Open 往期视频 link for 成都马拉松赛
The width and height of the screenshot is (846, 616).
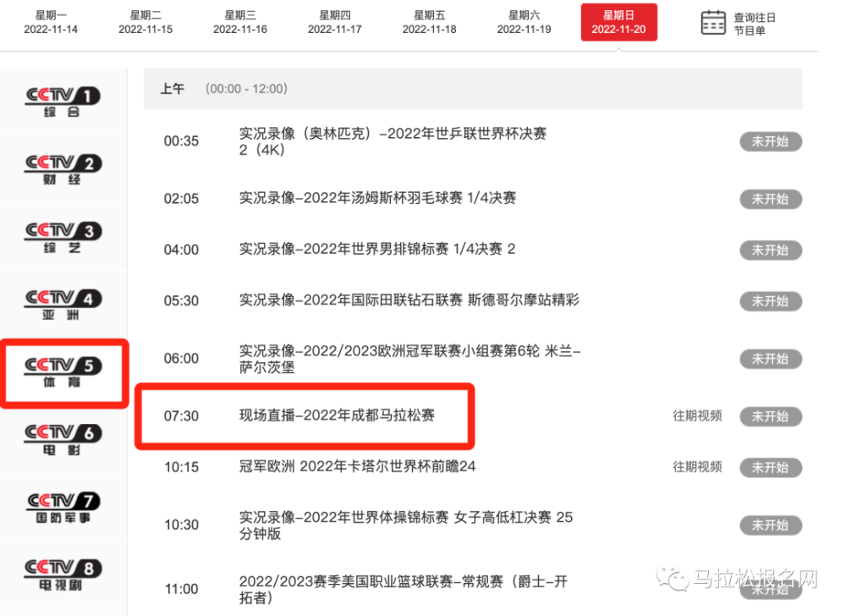(x=697, y=415)
